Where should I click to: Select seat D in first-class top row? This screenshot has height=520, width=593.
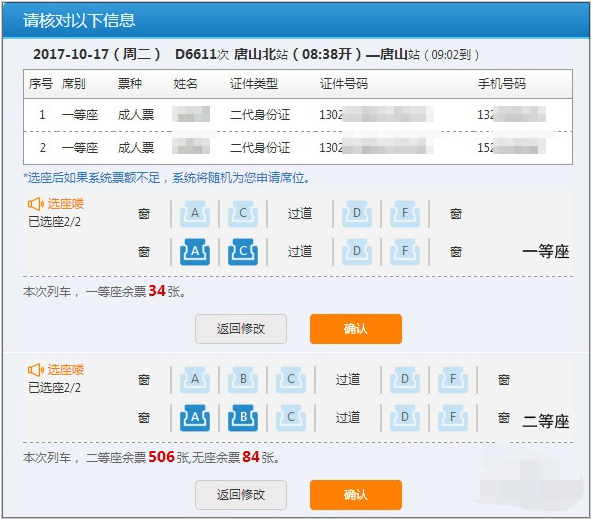tap(357, 214)
